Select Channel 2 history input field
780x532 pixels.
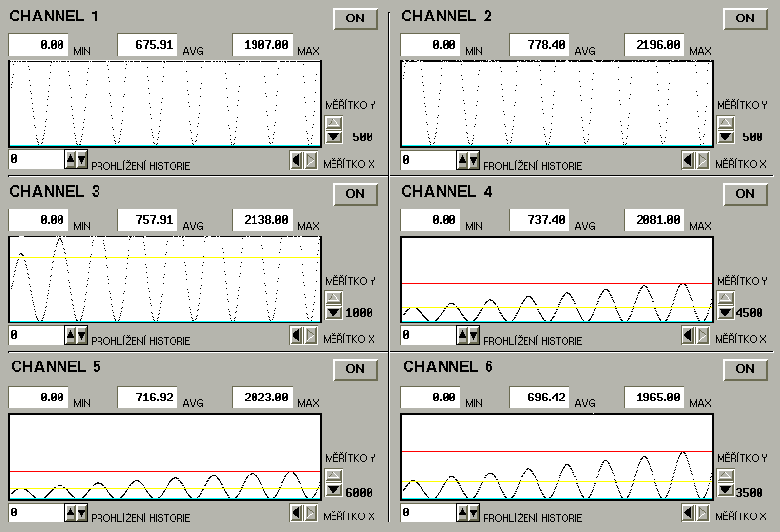[427, 160]
